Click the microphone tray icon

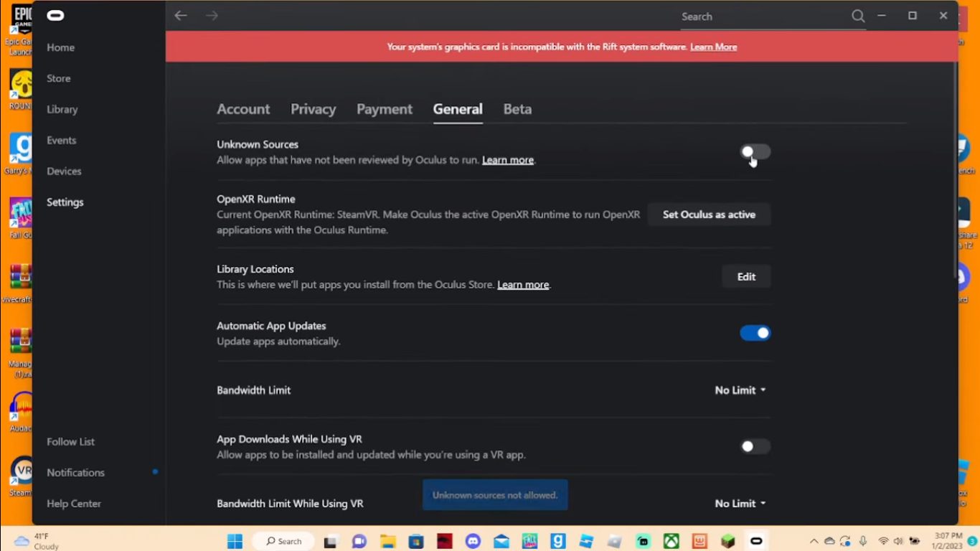[863, 541]
